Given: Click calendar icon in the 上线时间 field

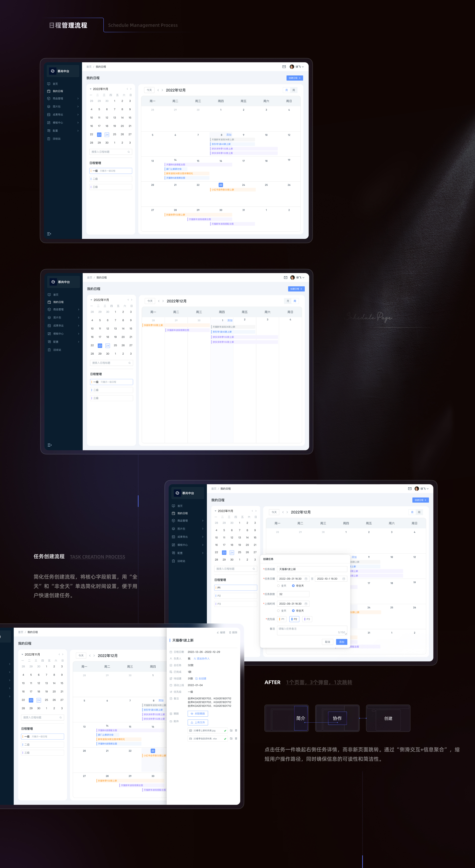Looking at the screenshot, I should (x=306, y=603).
